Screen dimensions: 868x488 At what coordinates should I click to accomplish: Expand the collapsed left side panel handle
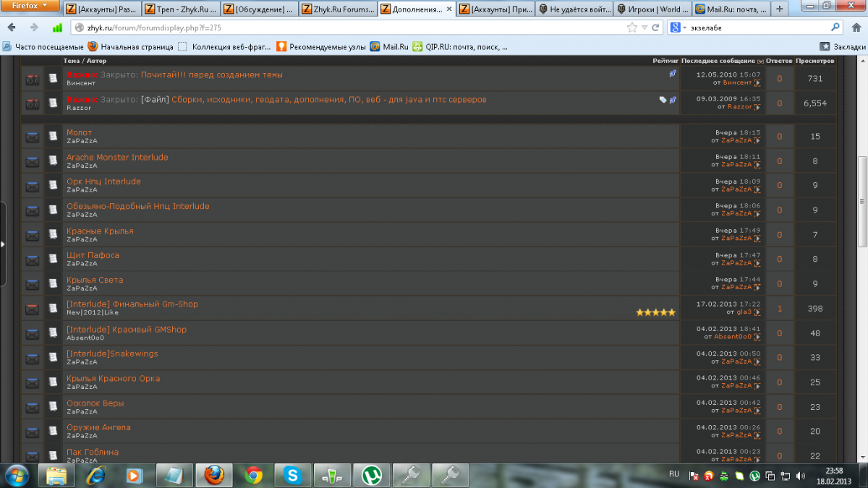coord(3,244)
